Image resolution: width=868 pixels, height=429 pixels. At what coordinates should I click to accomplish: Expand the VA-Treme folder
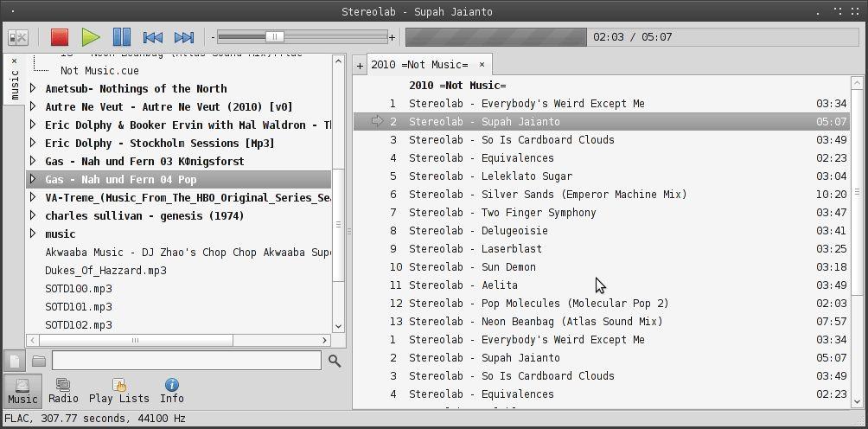(x=33, y=197)
